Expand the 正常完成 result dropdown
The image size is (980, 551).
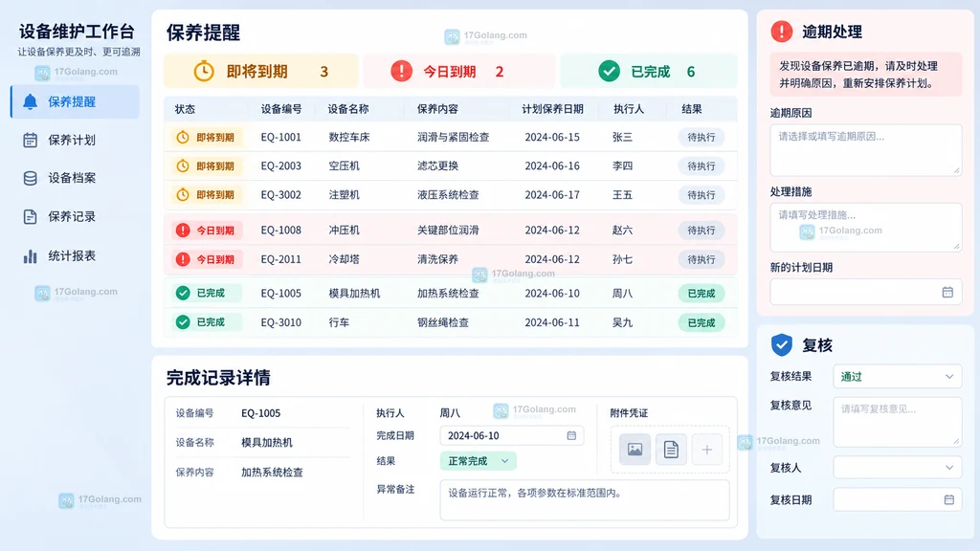coord(479,461)
